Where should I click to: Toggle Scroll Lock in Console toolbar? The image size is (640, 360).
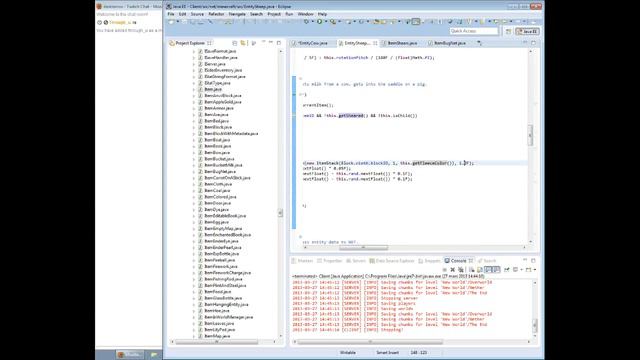pos(480,270)
